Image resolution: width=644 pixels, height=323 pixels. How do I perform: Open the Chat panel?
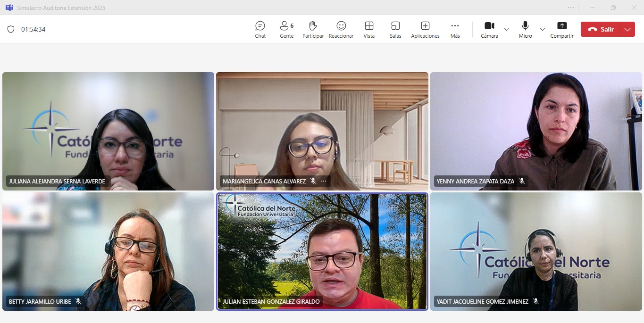260,29
